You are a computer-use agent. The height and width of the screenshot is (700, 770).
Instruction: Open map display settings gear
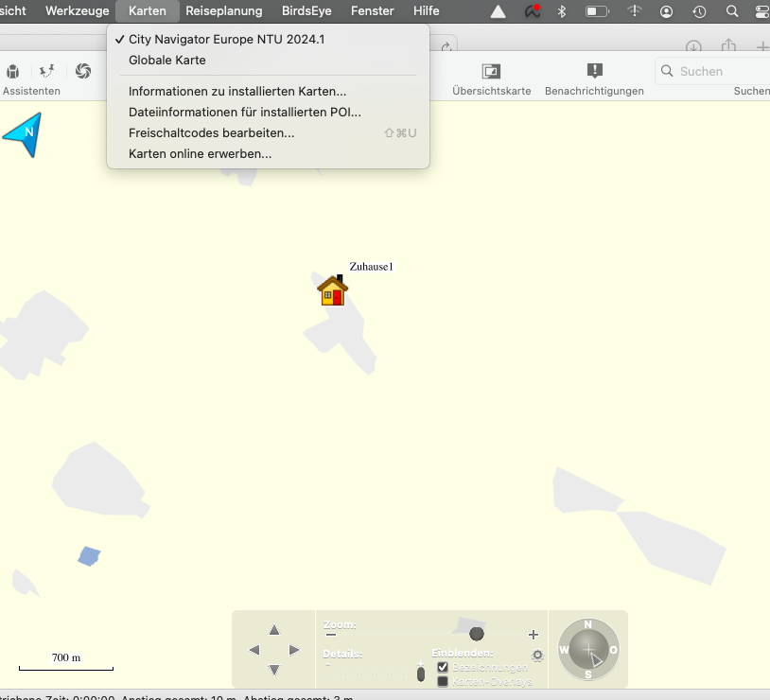(537, 655)
